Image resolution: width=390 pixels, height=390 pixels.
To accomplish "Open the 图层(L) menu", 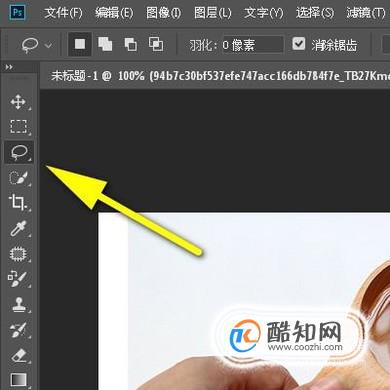I will point(212,13).
